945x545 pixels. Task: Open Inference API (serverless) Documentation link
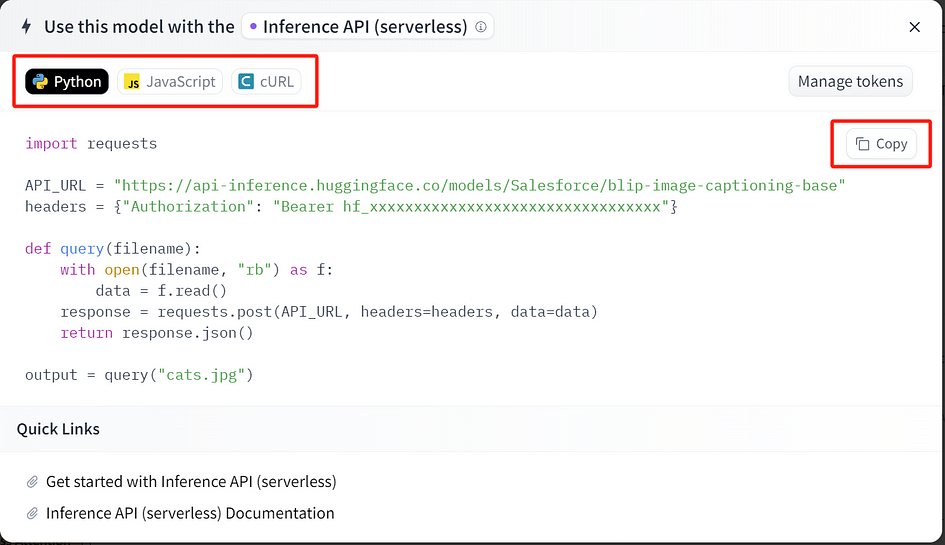pyautogui.click(x=190, y=513)
